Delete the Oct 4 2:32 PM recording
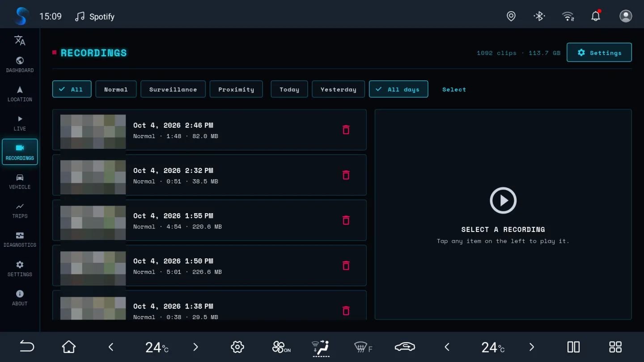The width and height of the screenshot is (644, 362). pyautogui.click(x=346, y=175)
